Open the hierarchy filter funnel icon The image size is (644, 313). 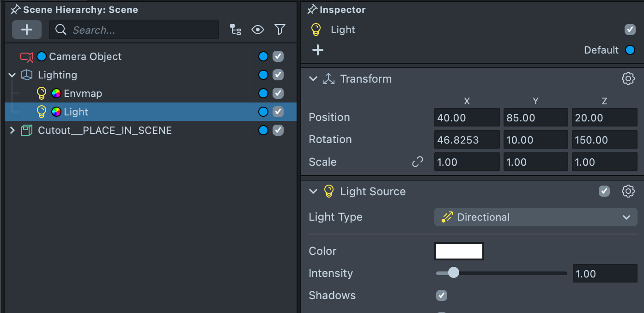click(279, 30)
